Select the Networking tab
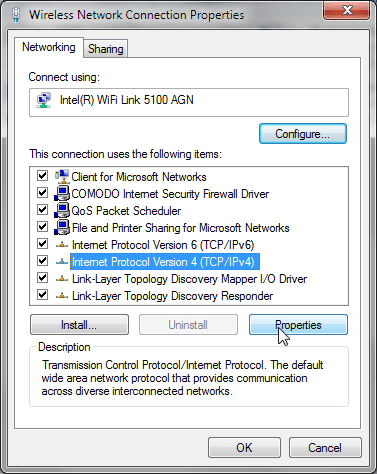Screen dimensions: 377x474 49,47
